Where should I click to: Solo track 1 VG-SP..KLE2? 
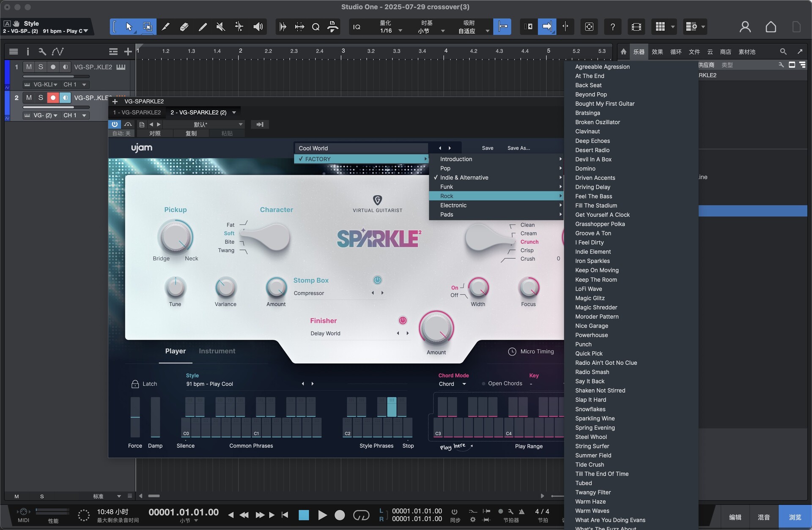click(41, 67)
